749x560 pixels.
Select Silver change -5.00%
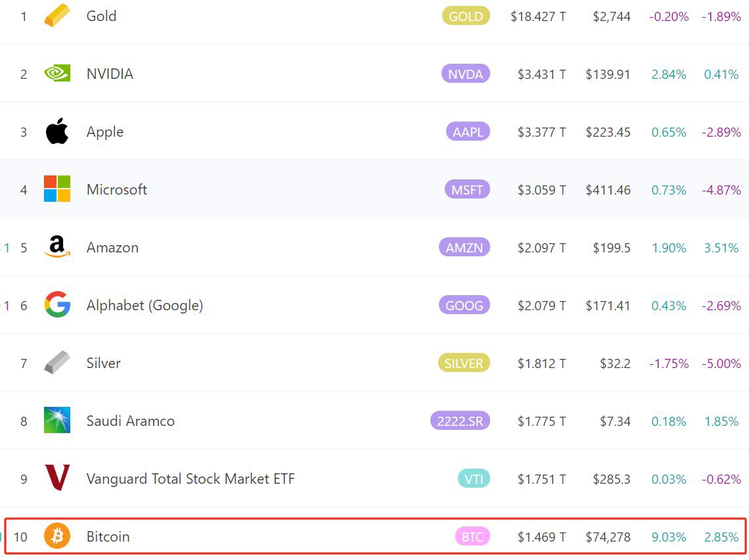point(721,363)
